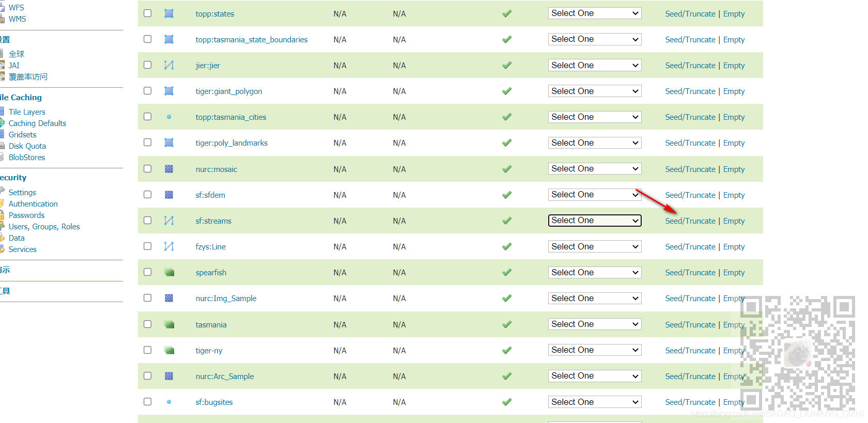The height and width of the screenshot is (423, 868).
Task: Click enabled checkmark icon for topp:states
Action: pos(507,13)
